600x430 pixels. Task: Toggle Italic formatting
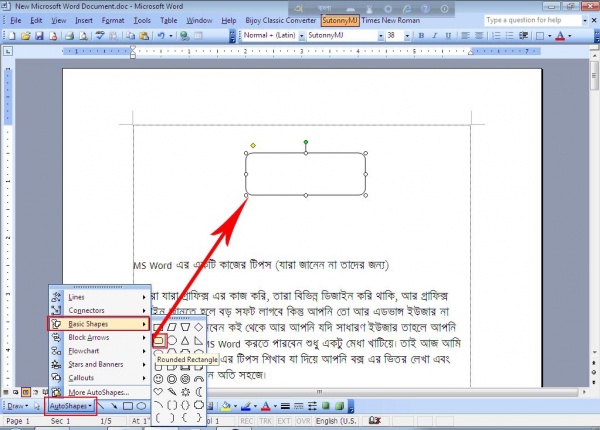(435, 36)
